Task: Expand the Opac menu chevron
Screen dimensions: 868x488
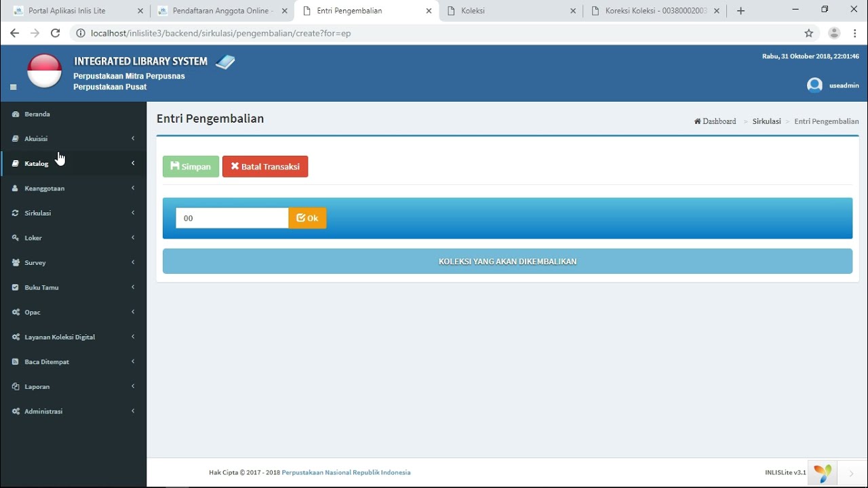Action: coord(133,312)
